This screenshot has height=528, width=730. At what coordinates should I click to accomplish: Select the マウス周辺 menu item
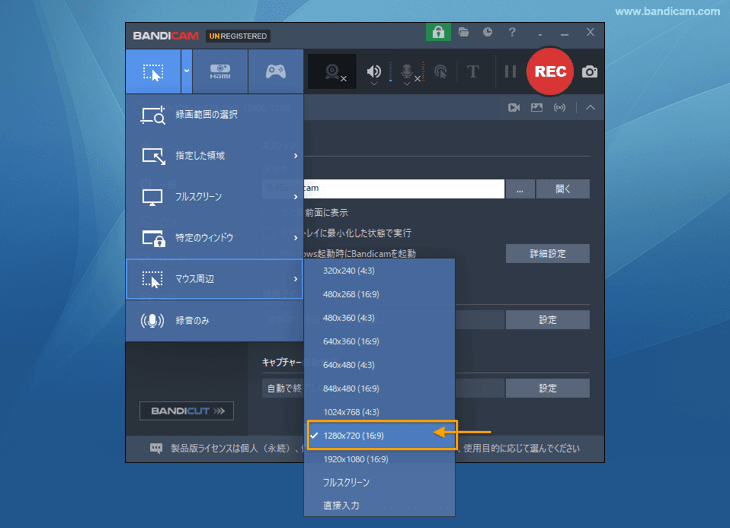tap(214, 279)
